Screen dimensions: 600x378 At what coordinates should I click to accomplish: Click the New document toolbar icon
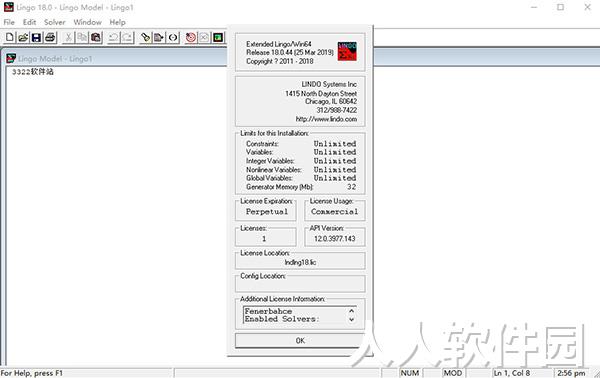(x=10, y=37)
